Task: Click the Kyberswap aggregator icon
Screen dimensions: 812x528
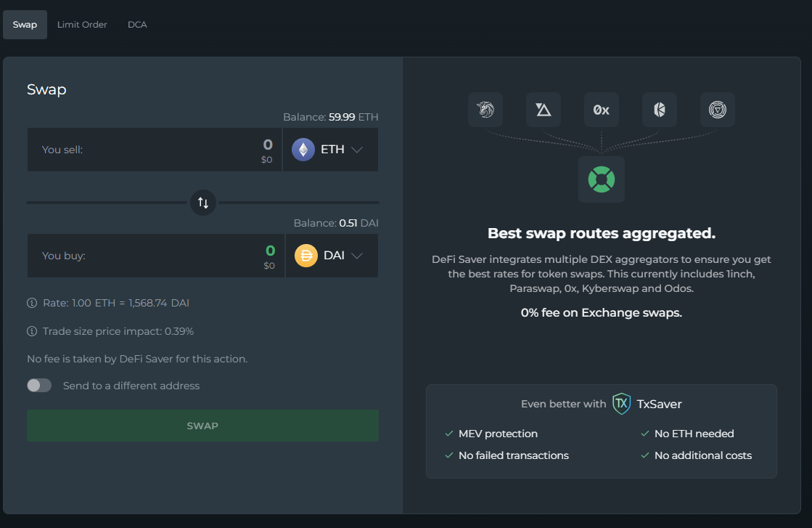Action: [x=660, y=110]
